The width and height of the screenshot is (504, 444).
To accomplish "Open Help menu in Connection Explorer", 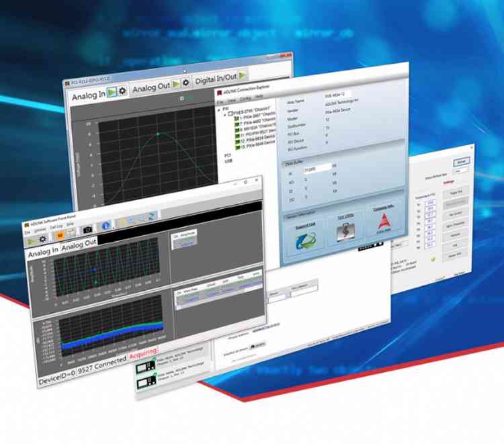I will (259, 96).
